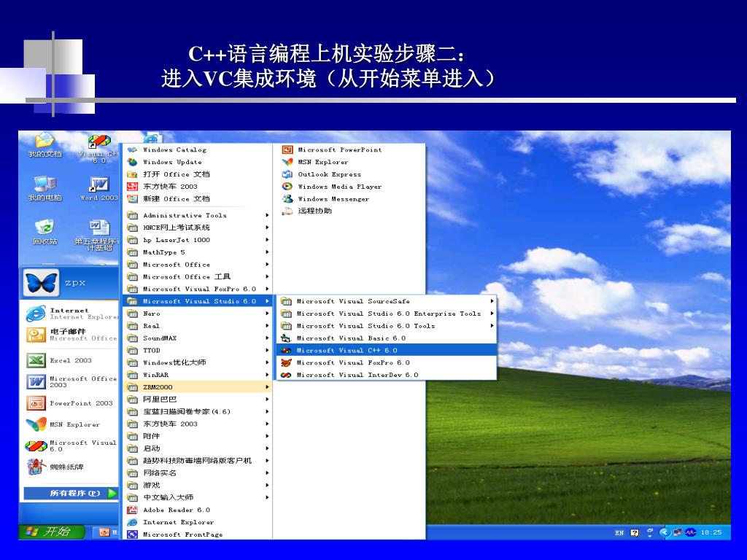Show hidden tray icons arrow

(x=664, y=532)
